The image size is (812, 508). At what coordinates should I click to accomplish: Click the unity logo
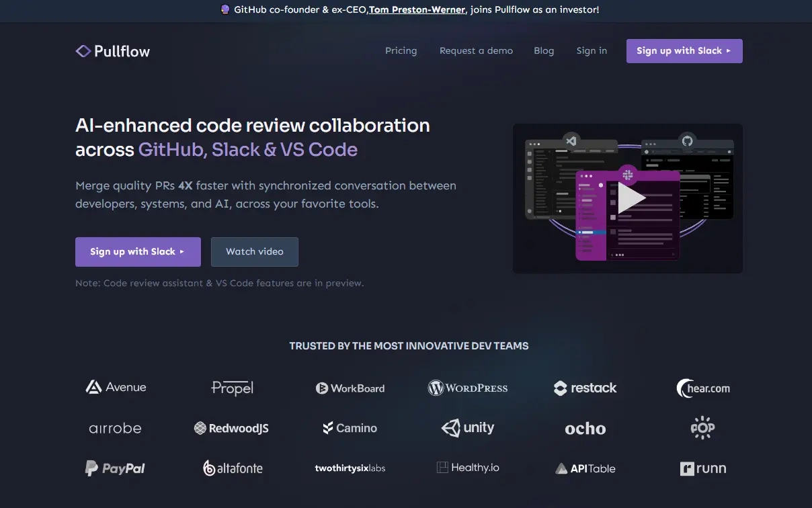(468, 428)
